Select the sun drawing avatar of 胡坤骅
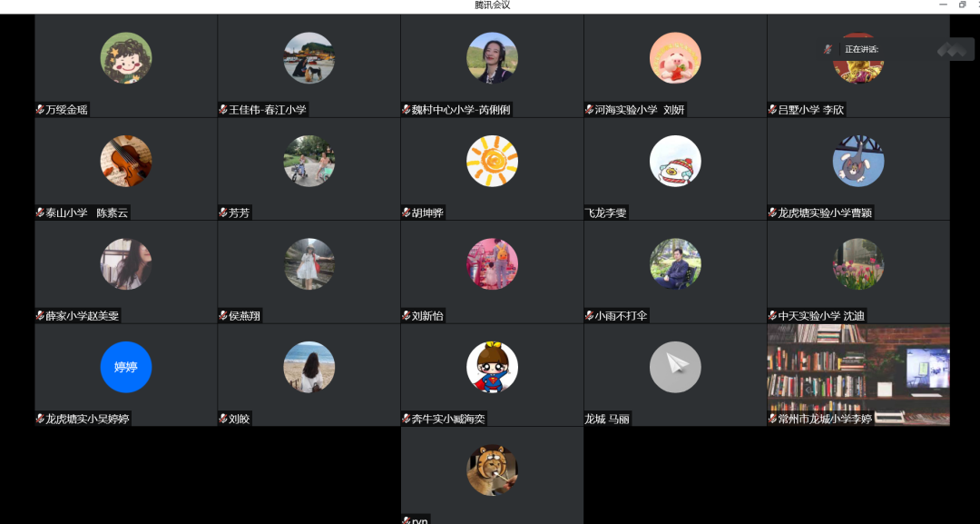 492,161
